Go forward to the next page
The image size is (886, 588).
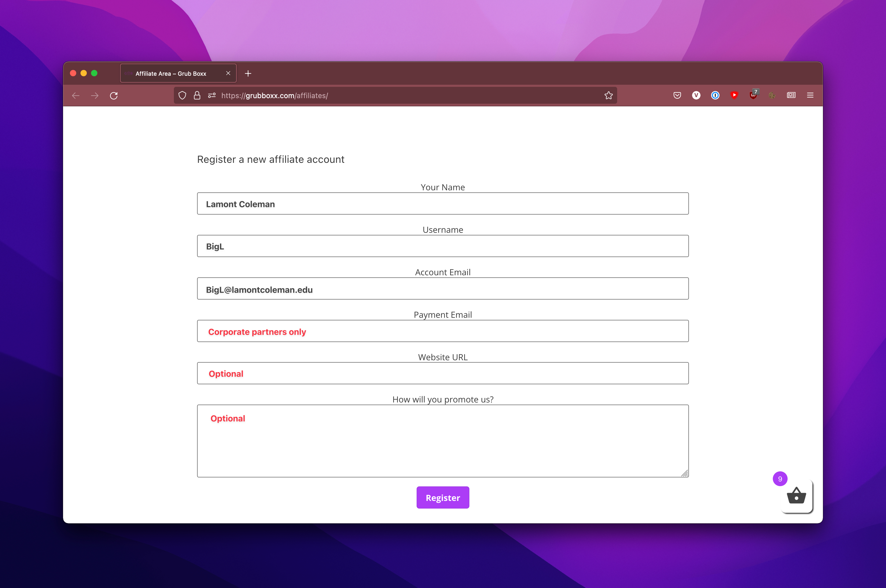tap(95, 96)
